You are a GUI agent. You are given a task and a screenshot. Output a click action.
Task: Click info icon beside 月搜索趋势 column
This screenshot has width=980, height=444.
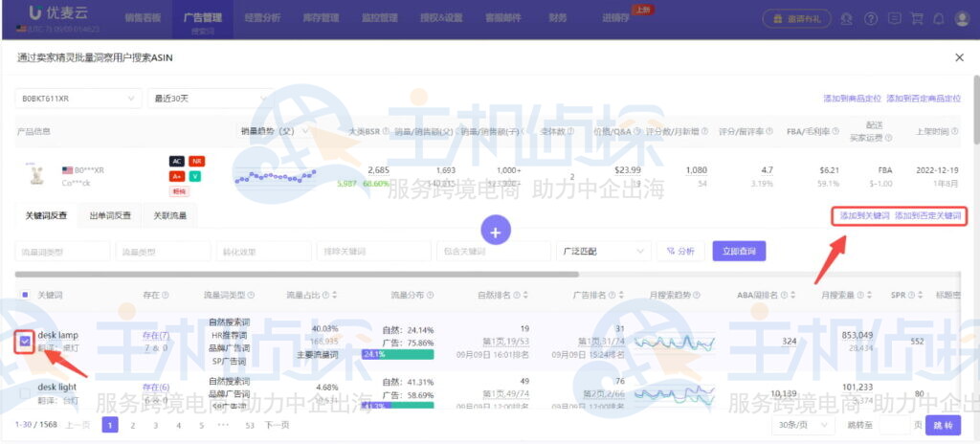coord(697,295)
